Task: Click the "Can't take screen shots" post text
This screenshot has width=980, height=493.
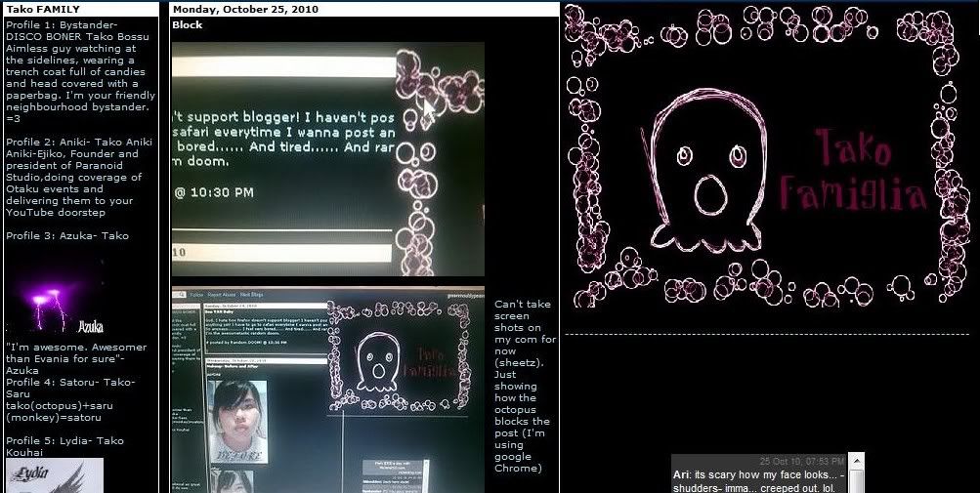Action: (x=525, y=387)
